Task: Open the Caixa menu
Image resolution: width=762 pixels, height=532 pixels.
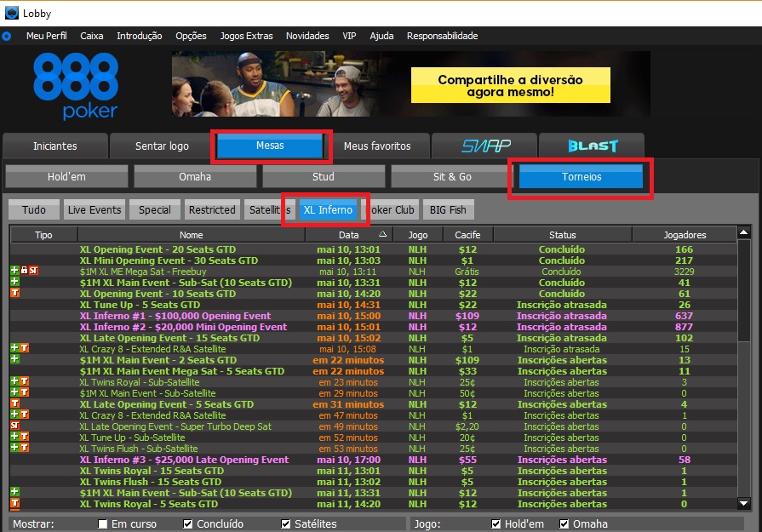Action: pyautogui.click(x=92, y=36)
